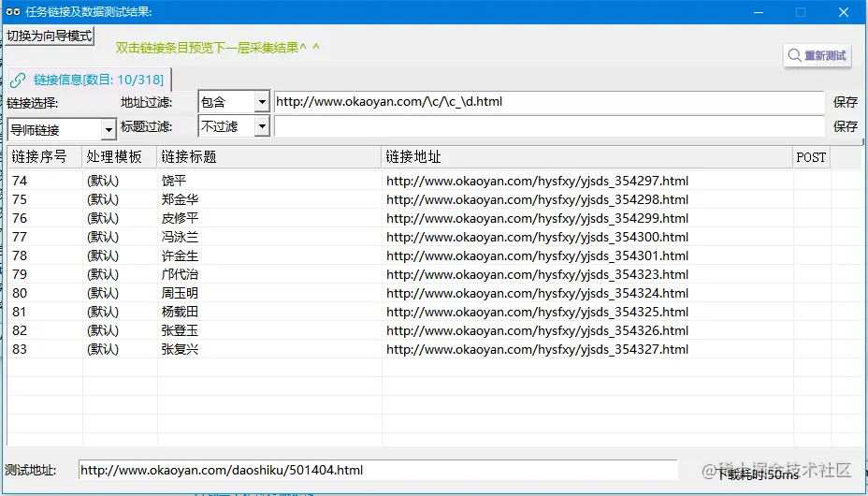Click the 重新测试 button

pos(817,55)
